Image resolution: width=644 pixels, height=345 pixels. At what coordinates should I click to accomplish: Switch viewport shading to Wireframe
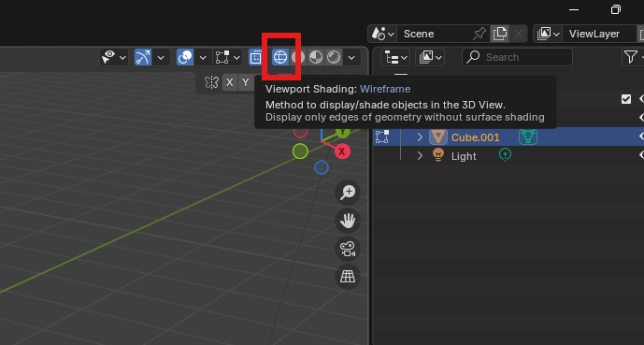click(280, 57)
